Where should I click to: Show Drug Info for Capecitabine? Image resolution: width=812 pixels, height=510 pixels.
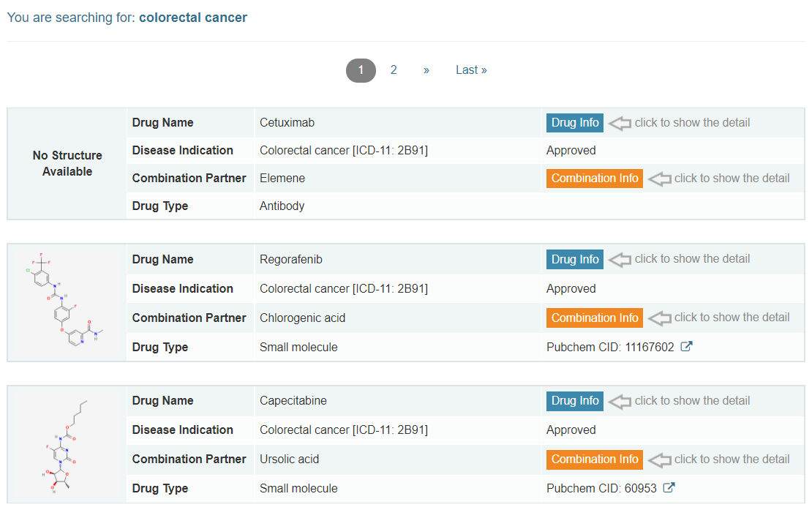(574, 401)
